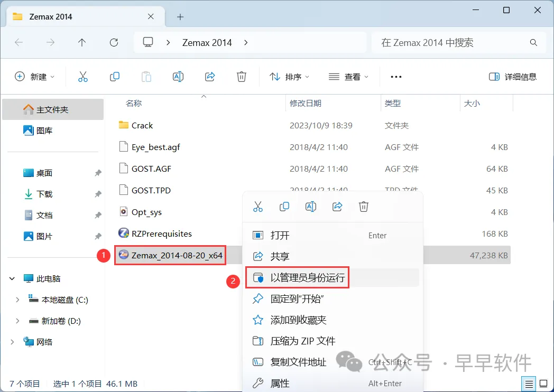Select the Zemax_2014-08-20_x64 installer
554x392 pixels.
click(x=171, y=255)
